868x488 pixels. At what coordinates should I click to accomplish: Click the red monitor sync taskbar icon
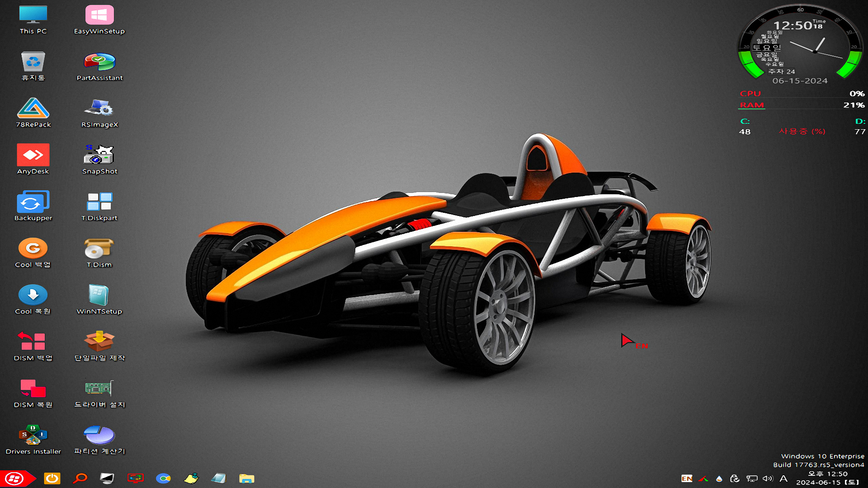coord(136,479)
